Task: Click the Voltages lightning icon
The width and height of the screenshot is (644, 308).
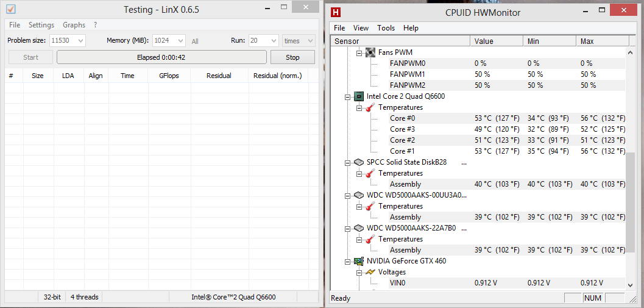Action: point(371,272)
